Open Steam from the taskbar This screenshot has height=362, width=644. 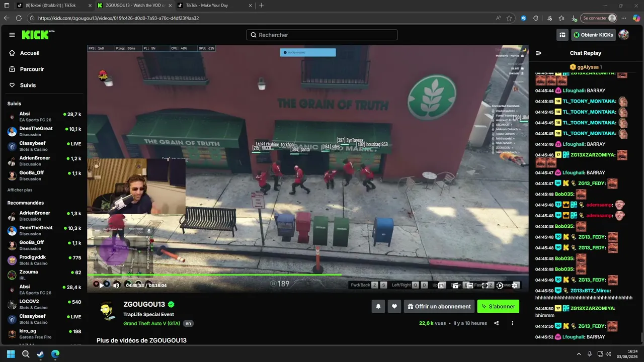pos(40,354)
